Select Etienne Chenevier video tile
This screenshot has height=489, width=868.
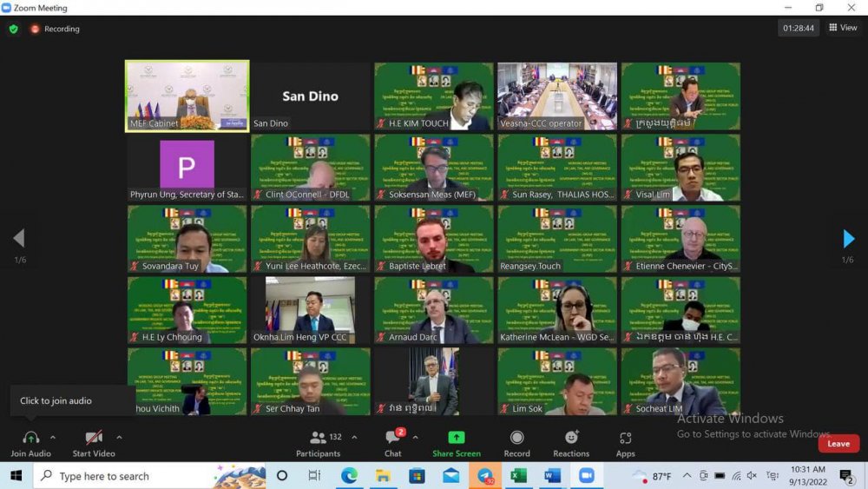pos(681,239)
